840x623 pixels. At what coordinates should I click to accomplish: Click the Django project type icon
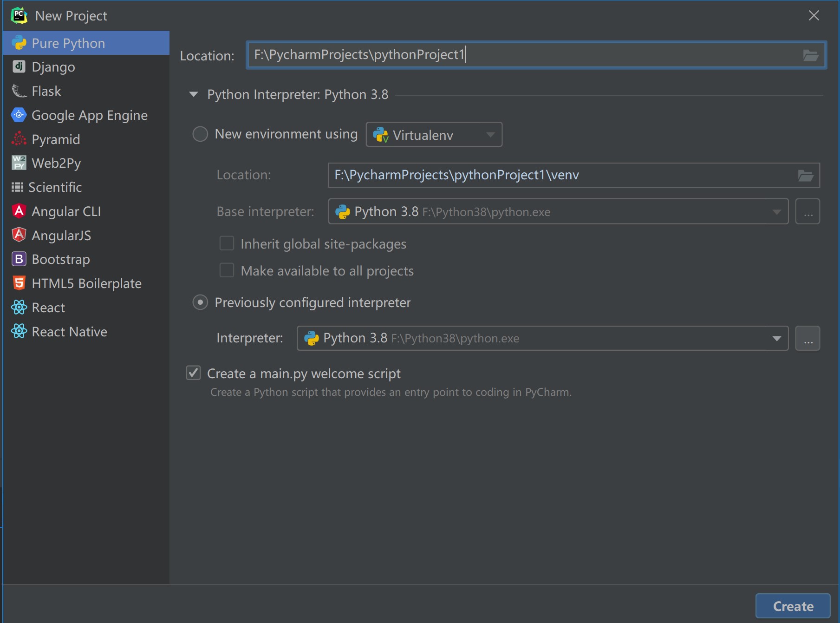19,67
